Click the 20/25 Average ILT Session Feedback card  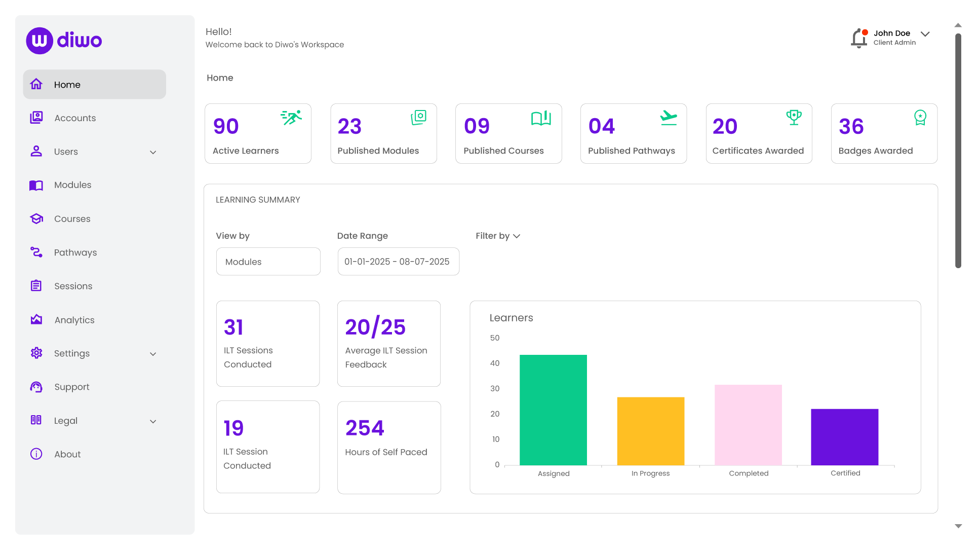click(389, 344)
